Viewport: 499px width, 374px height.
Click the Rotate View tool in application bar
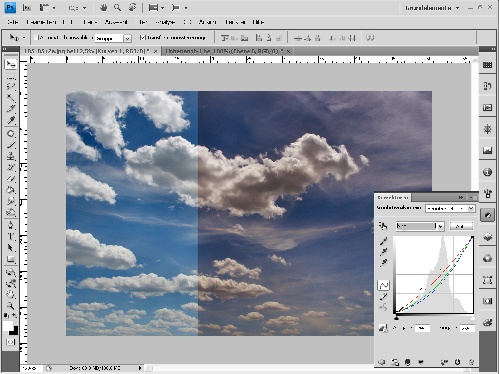(132, 8)
